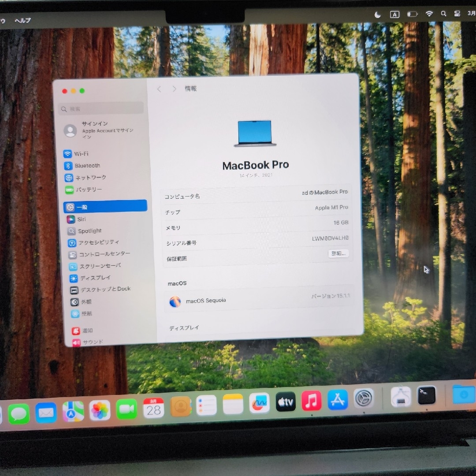
Task: Open Apple TV from the Dock
Action: 285,402
